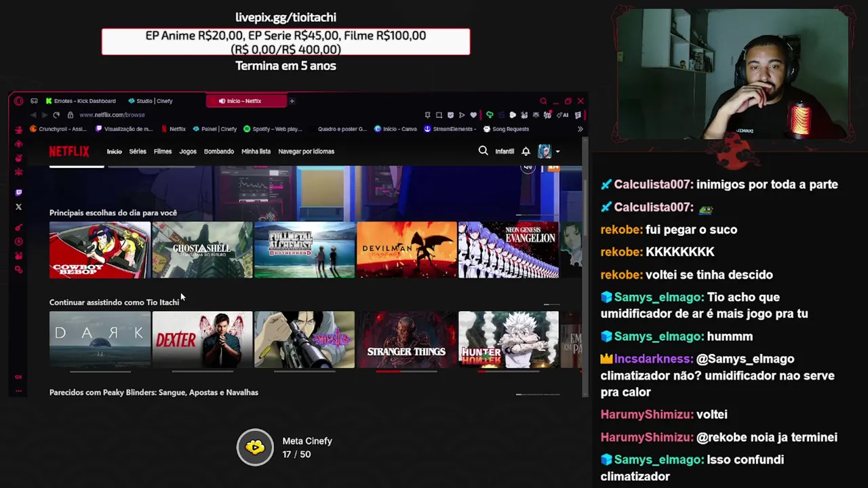This screenshot has height=488, width=868.
Task: Switch to Emotes - Kick Dashboard tab
Action: (x=80, y=101)
